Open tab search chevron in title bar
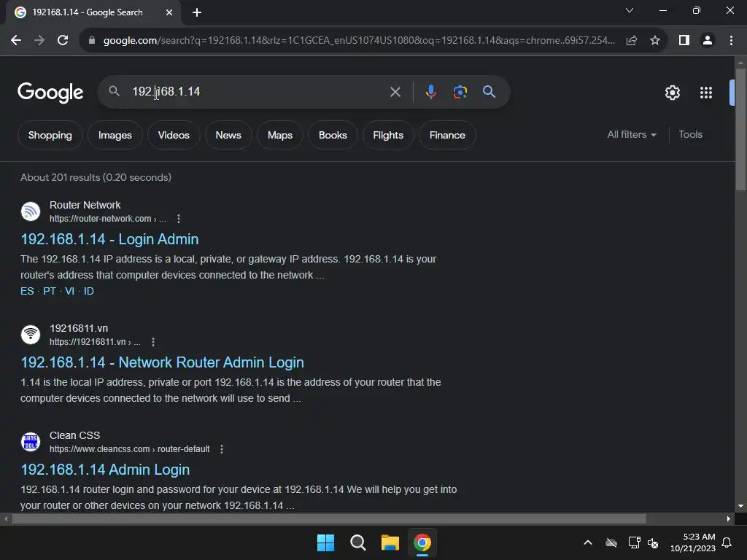747x560 pixels. pyautogui.click(x=630, y=10)
